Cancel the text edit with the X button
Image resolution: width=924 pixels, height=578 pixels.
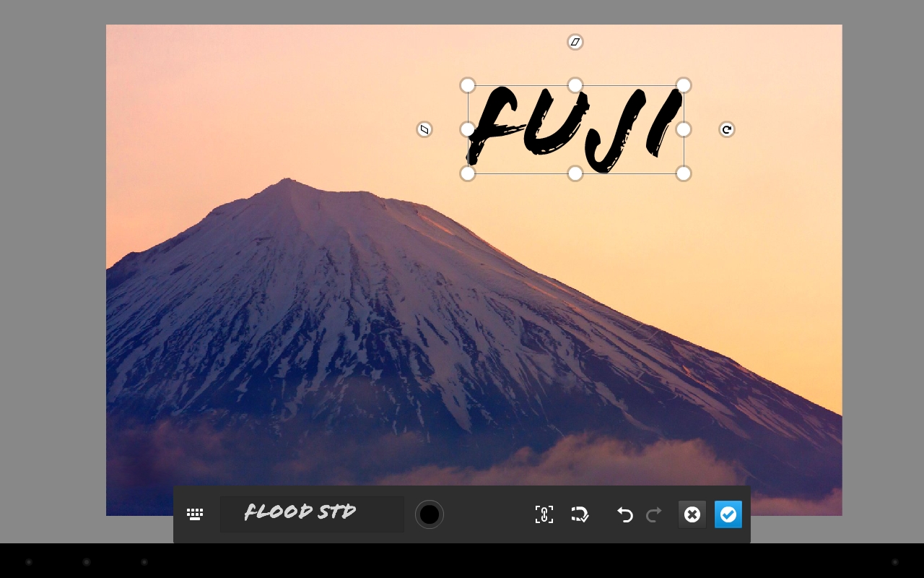[692, 514]
